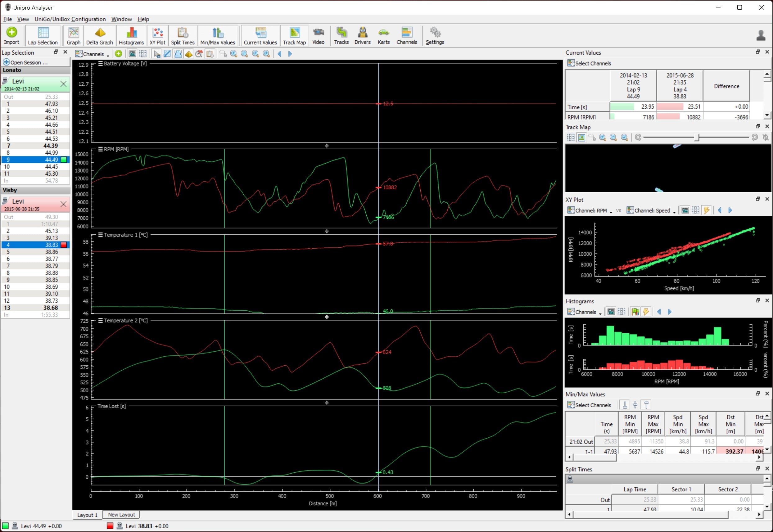Toggle the red marker on lap 4
The width and height of the screenshot is (773, 532).
click(64, 245)
